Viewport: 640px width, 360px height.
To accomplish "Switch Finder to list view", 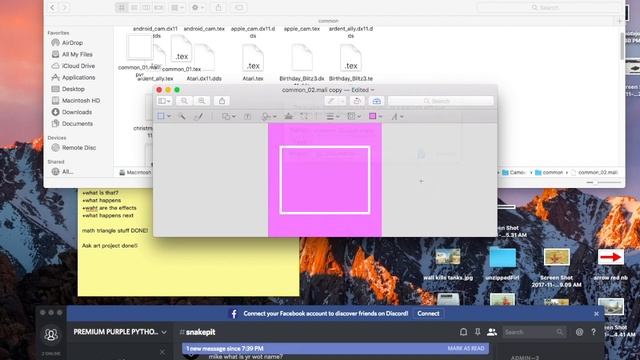I will click(134, 7).
